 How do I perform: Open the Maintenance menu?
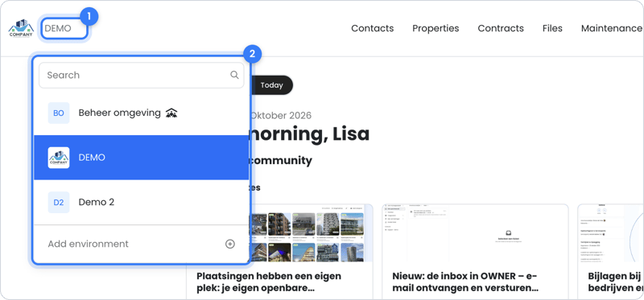[x=612, y=28]
